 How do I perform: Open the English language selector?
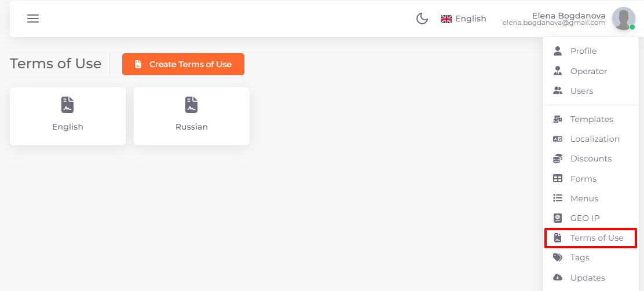[464, 19]
